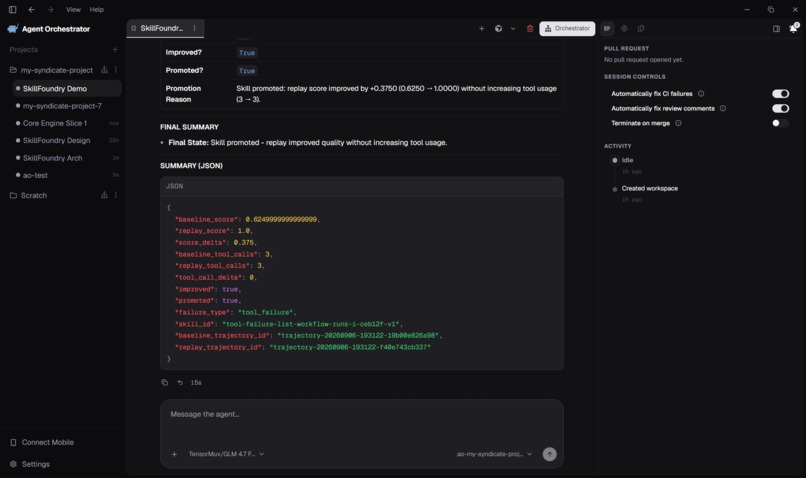Screen dimensions: 806x478
Task: Select the session details panel icon
Action: (607, 29)
